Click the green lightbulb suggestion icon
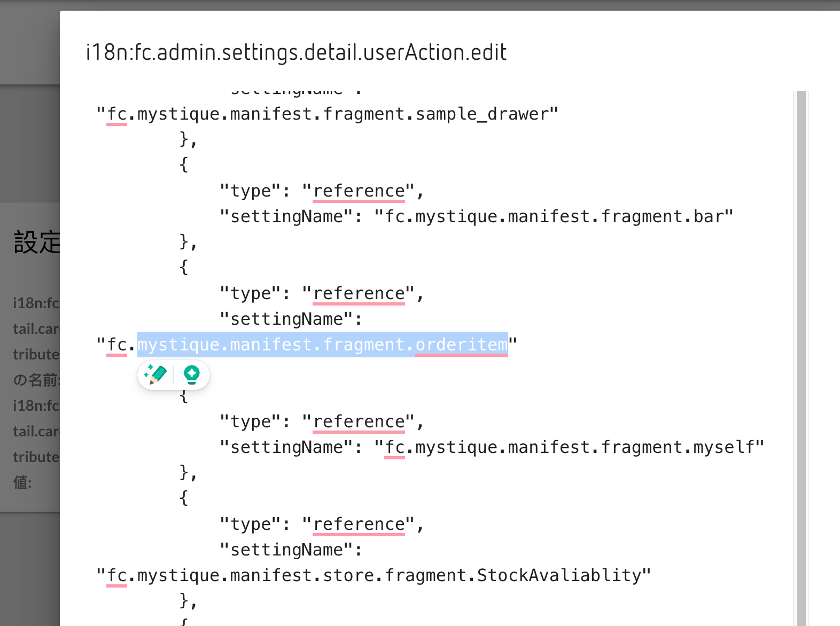The width and height of the screenshot is (840, 626). pyautogui.click(x=191, y=374)
